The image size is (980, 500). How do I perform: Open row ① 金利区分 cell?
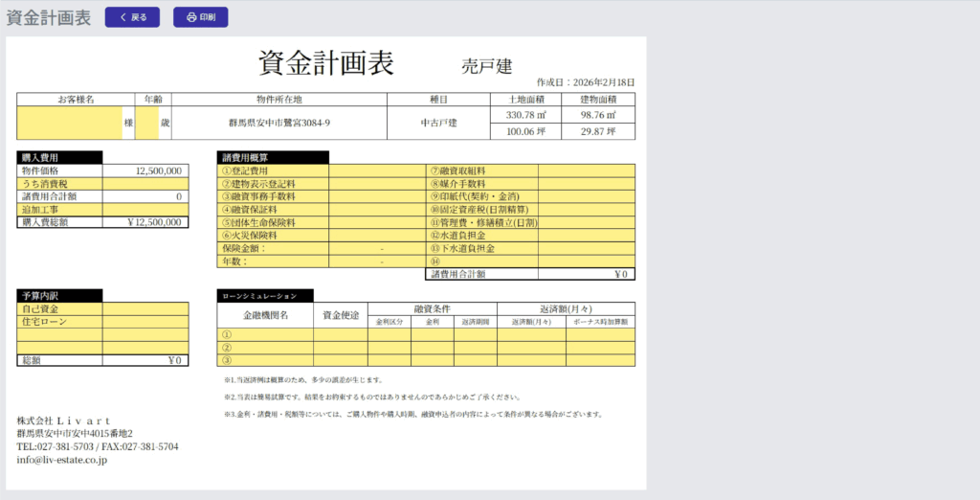(x=390, y=335)
